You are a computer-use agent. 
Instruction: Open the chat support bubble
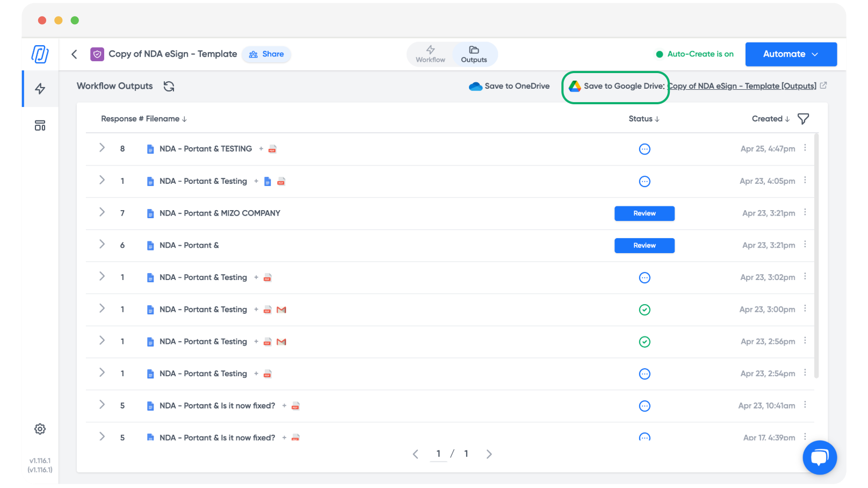(819, 457)
